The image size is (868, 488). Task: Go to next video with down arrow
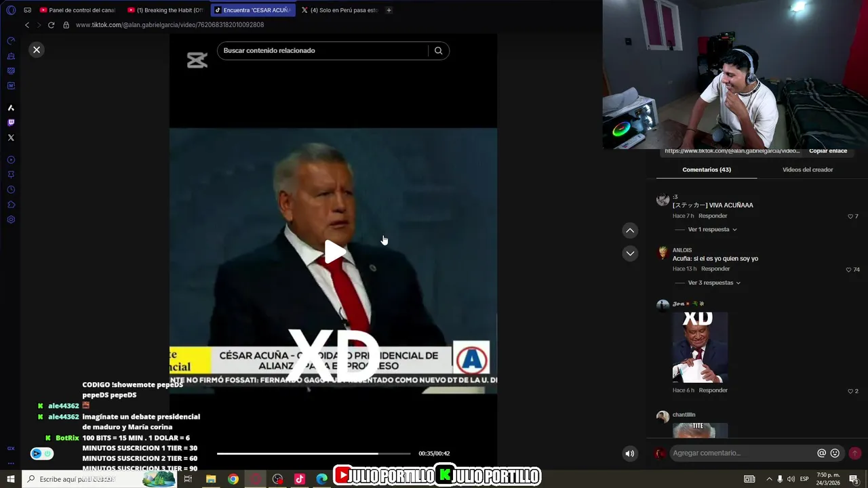tap(630, 253)
